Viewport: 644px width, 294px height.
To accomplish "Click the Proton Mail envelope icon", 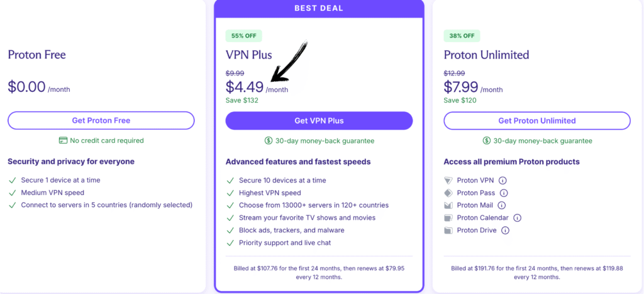I will pos(448,205).
